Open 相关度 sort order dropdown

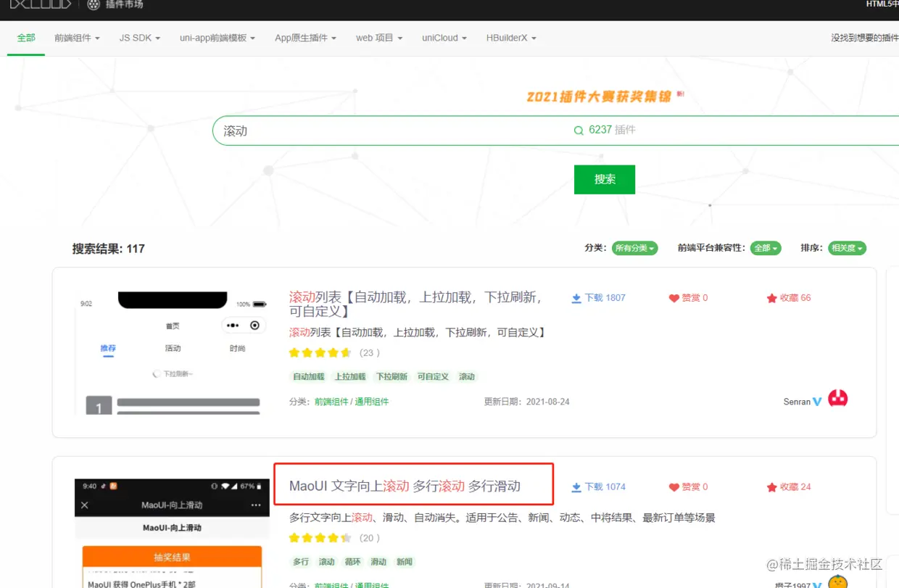click(848, 248)
